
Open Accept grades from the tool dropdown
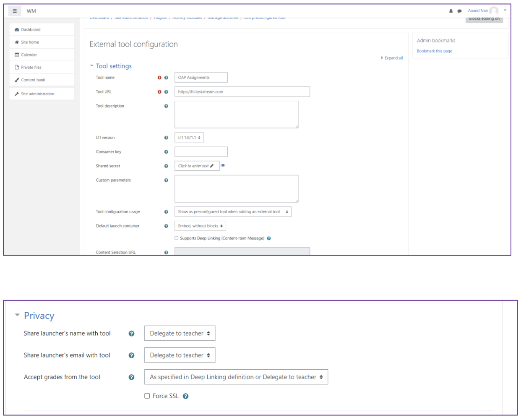click(236, 377)
